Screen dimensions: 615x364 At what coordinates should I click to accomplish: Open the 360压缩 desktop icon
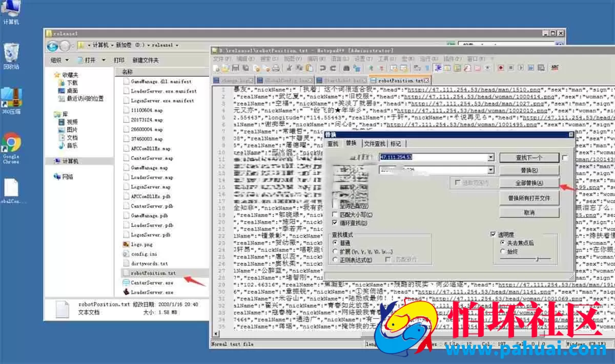coord(11,100)
